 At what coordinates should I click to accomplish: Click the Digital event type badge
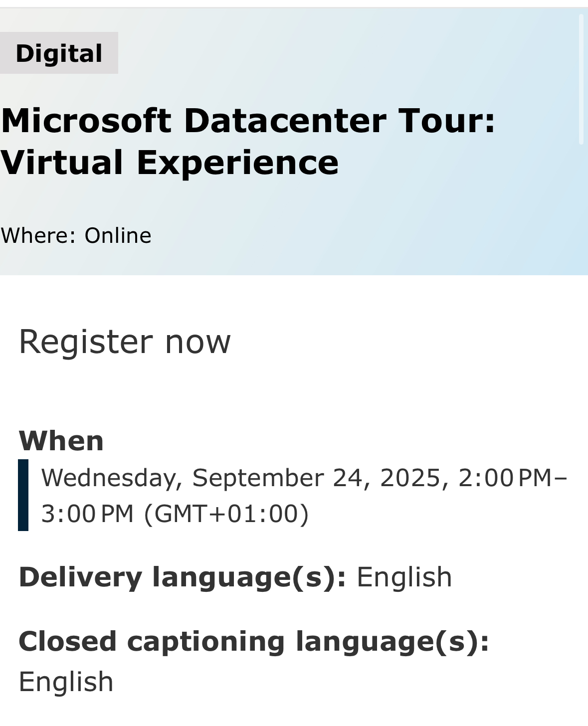click(59, 53)
